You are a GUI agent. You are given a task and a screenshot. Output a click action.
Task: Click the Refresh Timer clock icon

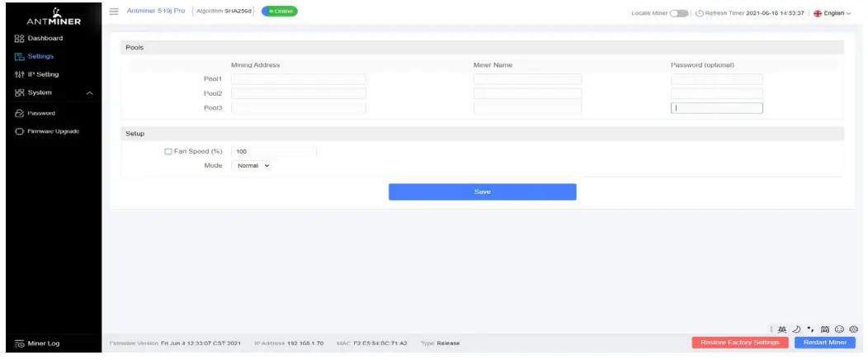coord(699,13)
